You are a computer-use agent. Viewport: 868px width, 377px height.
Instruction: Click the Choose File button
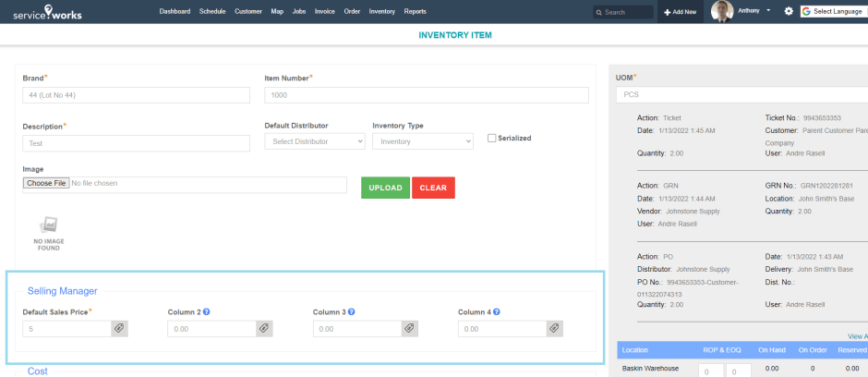coord(46,183)
